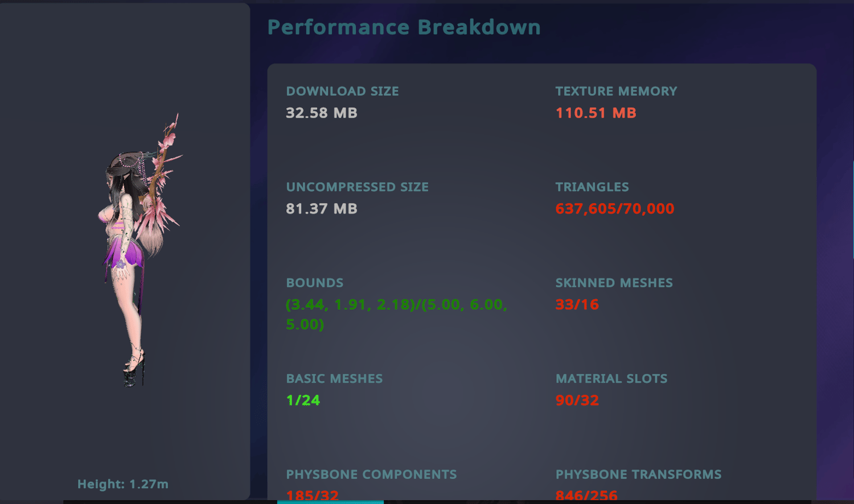Click the green bounds dimensions value
The width and height of the screenshot is (854, 504).
coord(397,314)
